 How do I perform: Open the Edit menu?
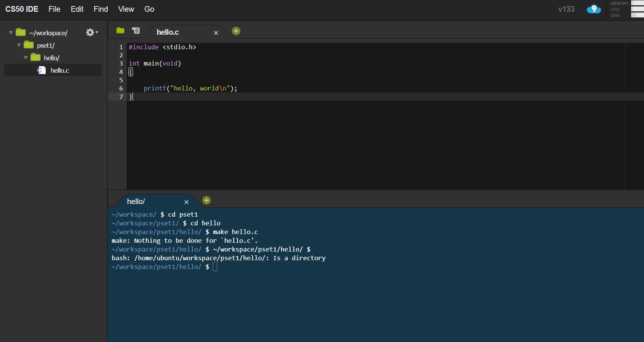pyautogui.click(x=77, y=9)
